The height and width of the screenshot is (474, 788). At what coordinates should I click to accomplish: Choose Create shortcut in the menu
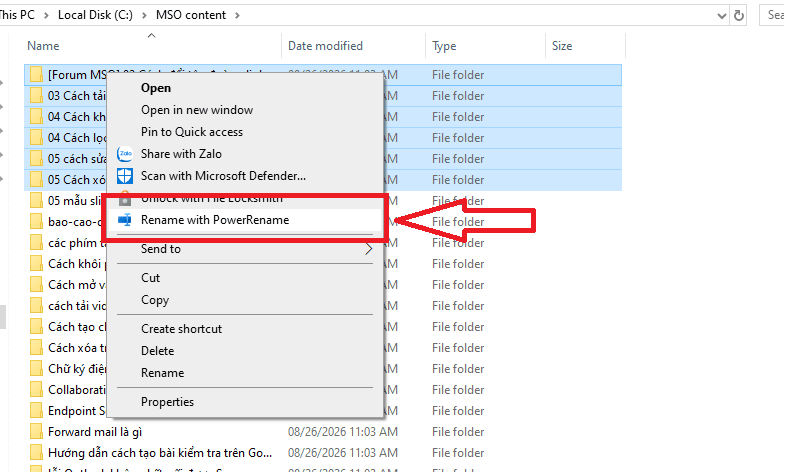click(181, 329)
